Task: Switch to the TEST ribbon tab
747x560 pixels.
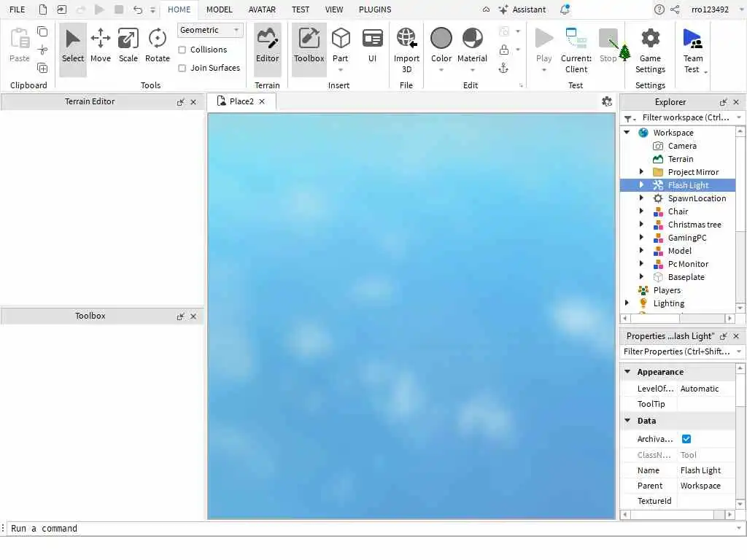Action: coord(300,9)
